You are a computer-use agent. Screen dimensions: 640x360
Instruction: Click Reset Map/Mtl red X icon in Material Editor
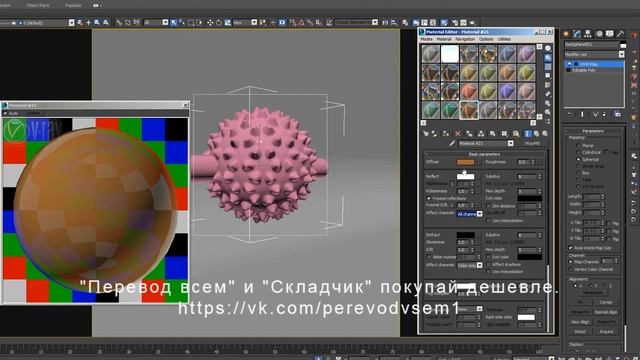458,133
